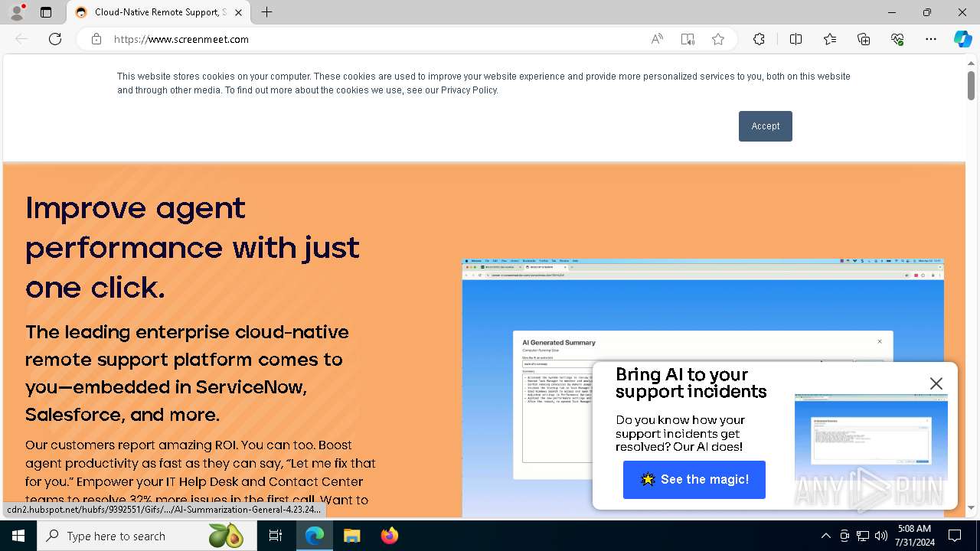
Task: Open Collections icon
Action: click(864, 39)
